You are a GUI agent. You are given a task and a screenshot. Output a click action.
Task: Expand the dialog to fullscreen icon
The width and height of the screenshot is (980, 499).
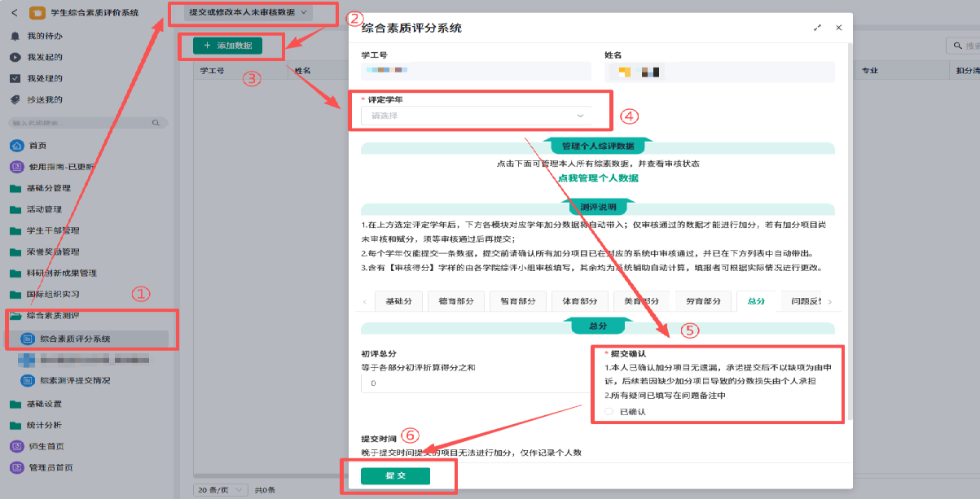coord(817,28)
